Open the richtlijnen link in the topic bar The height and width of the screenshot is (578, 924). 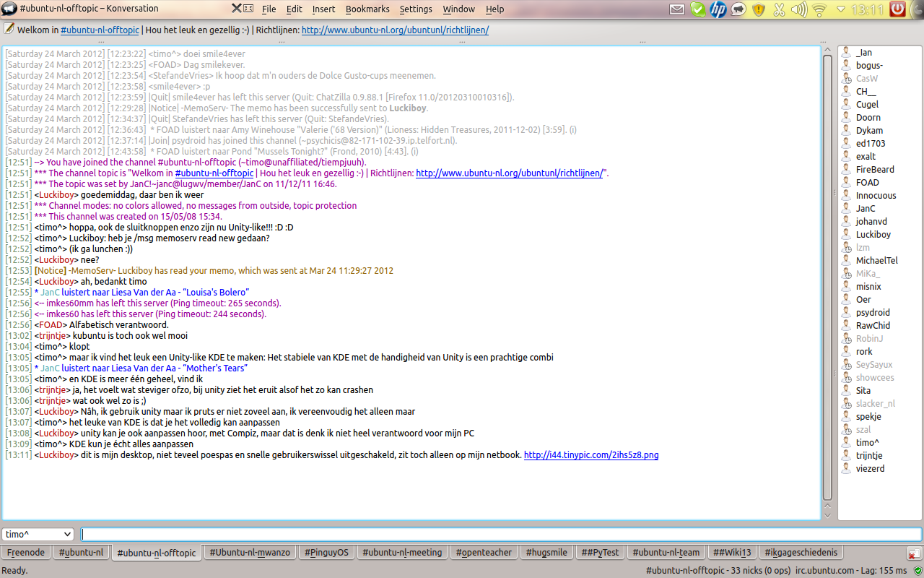pyautogui.click(x=395, y=30)
